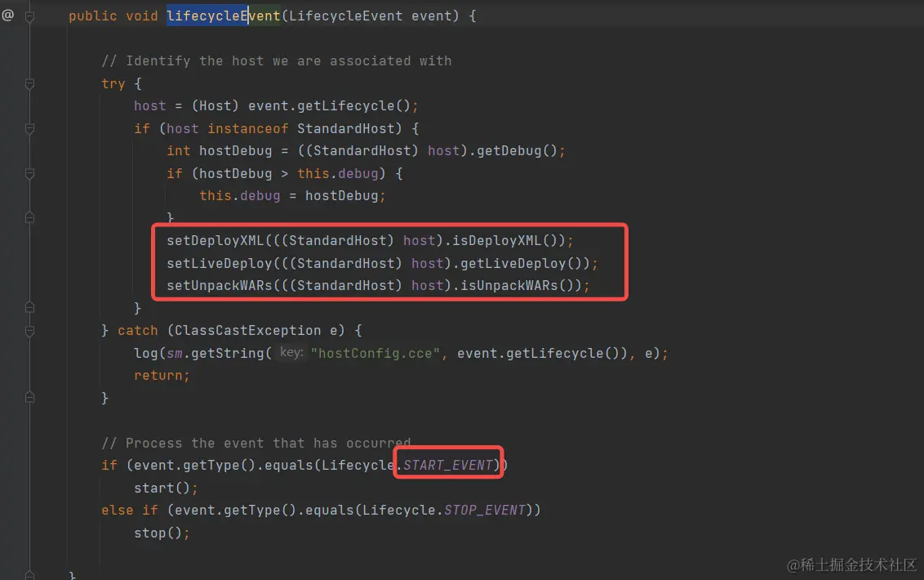Click the 'Process the event' comment
This screenshot has height=580, width=924.
click(255, 443)
